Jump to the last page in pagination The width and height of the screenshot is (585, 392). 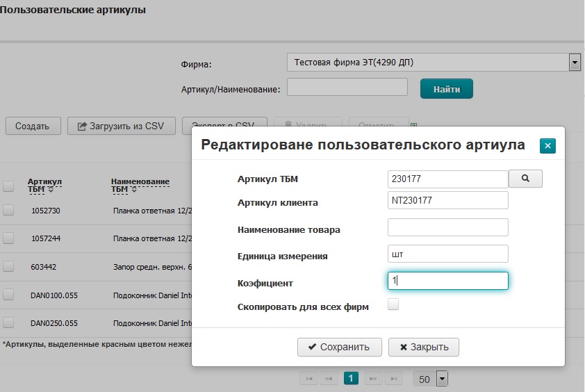click(394, 378)
